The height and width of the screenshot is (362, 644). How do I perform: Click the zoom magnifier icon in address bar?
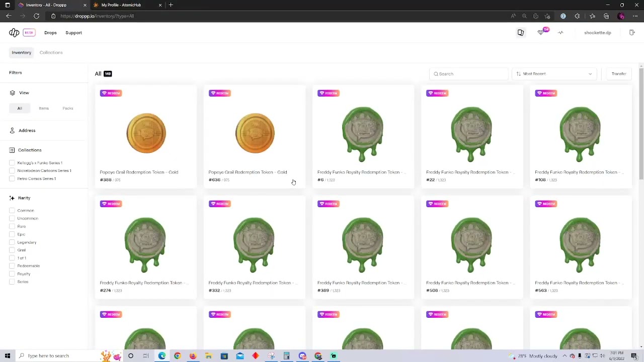pos(524,16)
